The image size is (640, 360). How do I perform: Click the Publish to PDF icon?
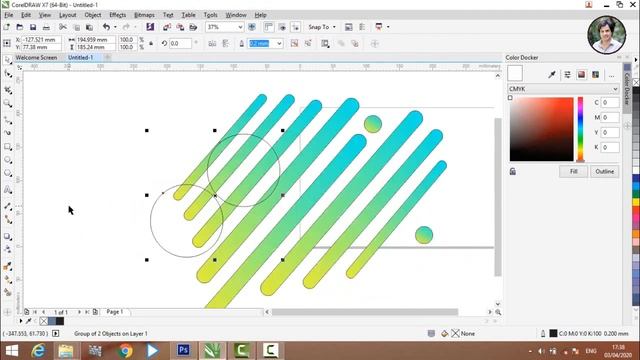(193, 27)
